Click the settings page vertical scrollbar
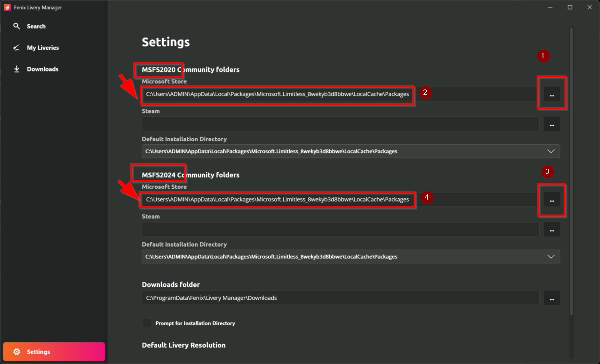Image resolution: width=600 pixels, height=364 pixels. 571,171
